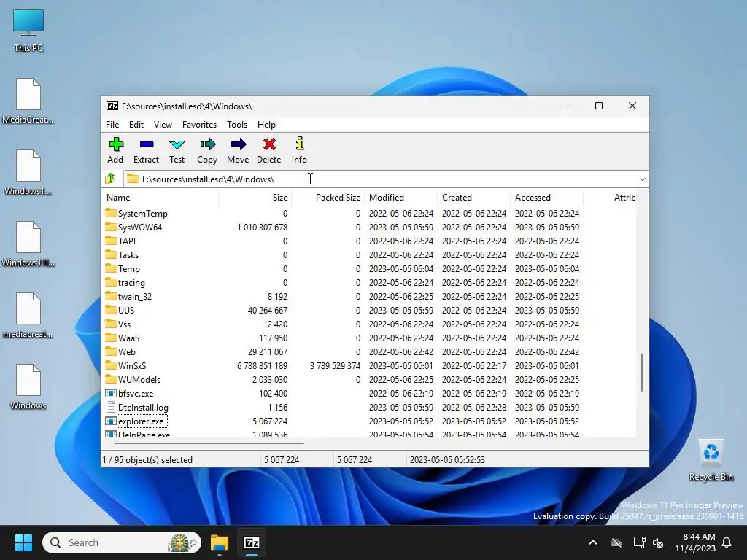Select the WUModels folder icon
The image size is (747, 560).
click(x=111, y=379)
